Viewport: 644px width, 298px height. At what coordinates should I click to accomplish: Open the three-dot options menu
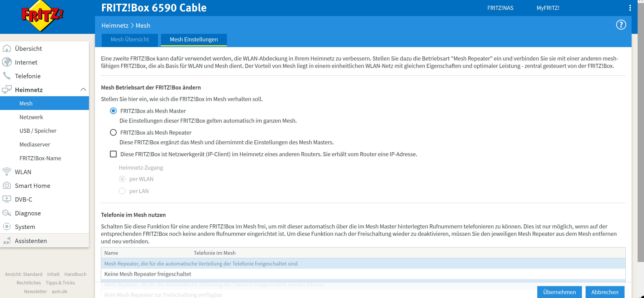point(630,8)
